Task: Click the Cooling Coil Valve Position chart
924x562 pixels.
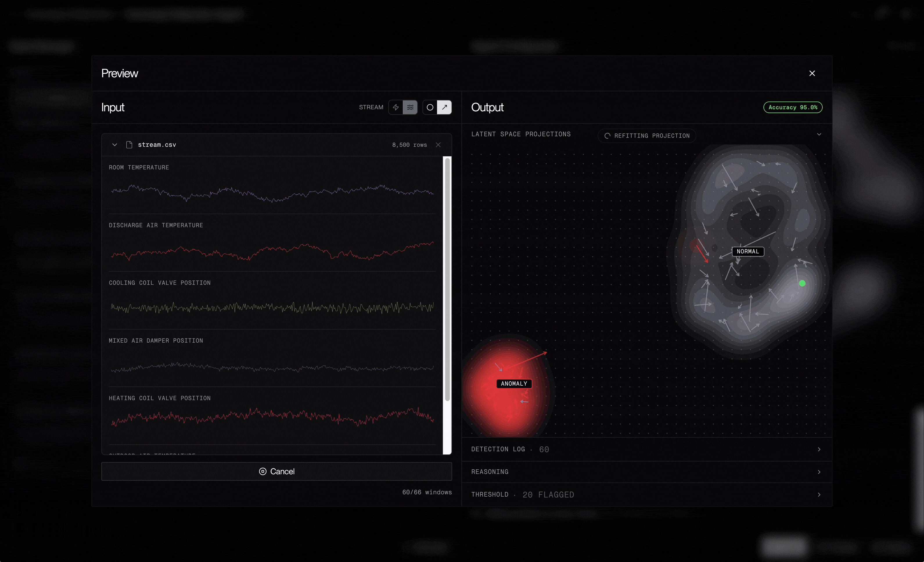Action: coord(272,308)
